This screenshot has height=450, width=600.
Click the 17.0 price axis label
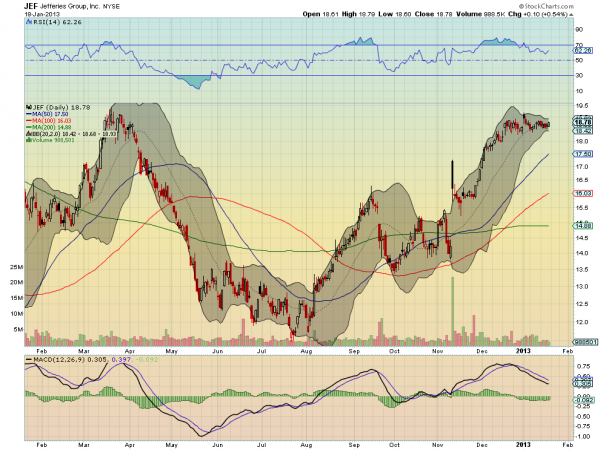pos(581,167)
